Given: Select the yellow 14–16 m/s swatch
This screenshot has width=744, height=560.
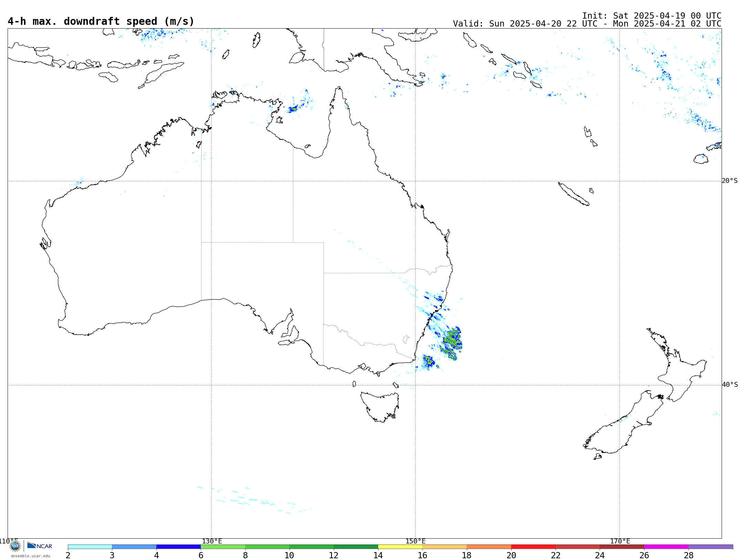Looking at the screenshot, I should pos(400,547).
